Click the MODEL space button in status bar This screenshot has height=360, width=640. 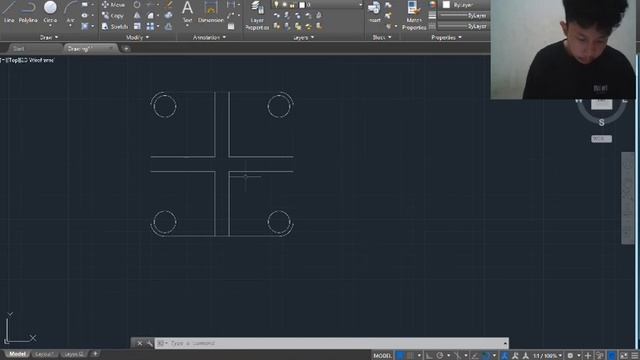click(x=382, y=356)
